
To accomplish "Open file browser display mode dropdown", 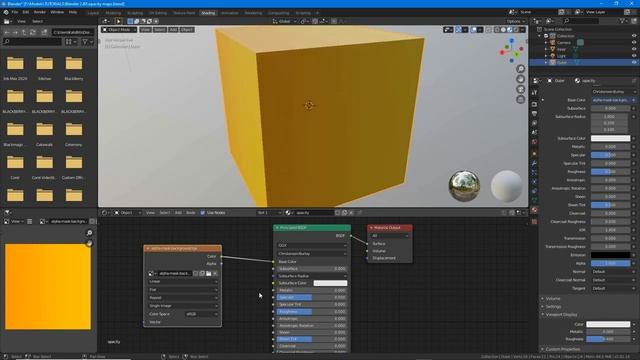I will (71, 42).
